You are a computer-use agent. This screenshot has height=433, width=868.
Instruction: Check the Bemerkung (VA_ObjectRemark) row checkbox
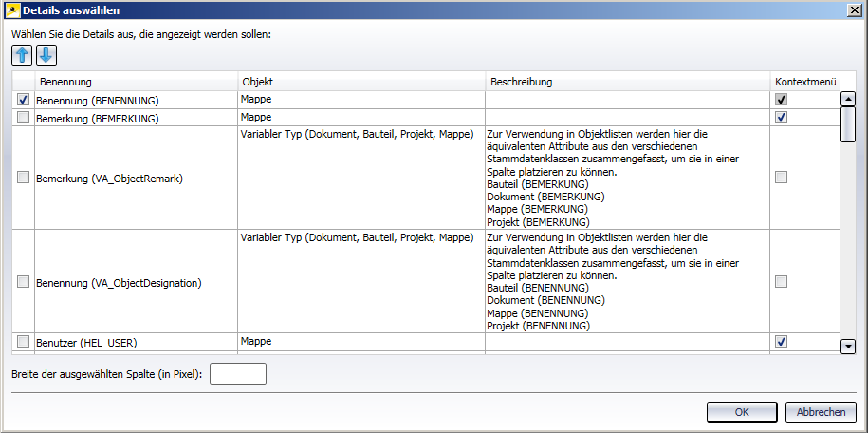pos(24,177)
